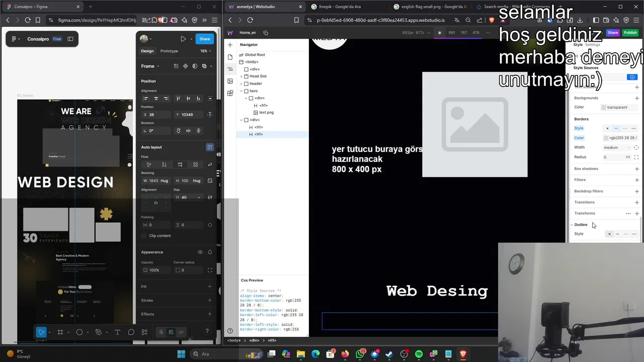This screenshot has width=644, height=362.
Task: Select the Pen tool in Figma toolbar
Action: click(x=98, y=332)
